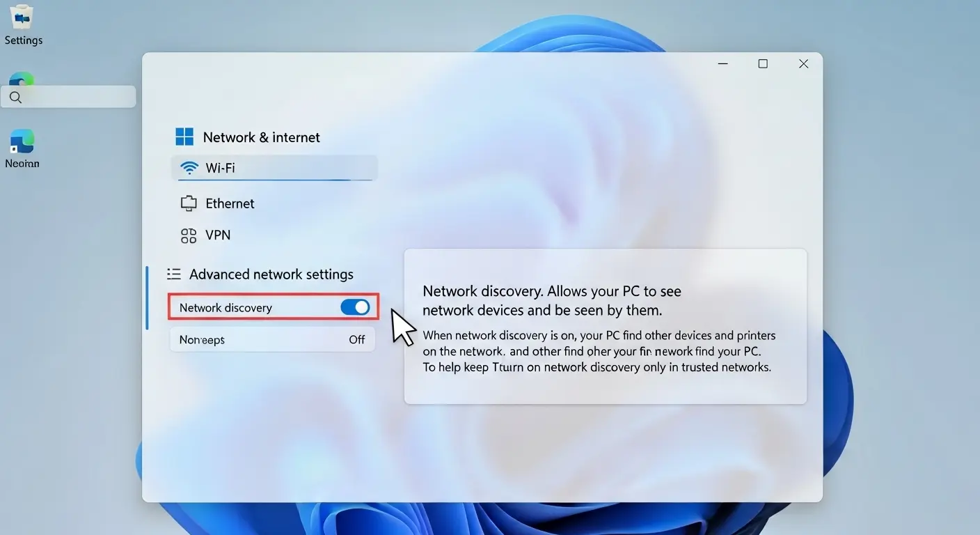Click inside the desktop search field
980x535 pixels.
click(68, 97)
